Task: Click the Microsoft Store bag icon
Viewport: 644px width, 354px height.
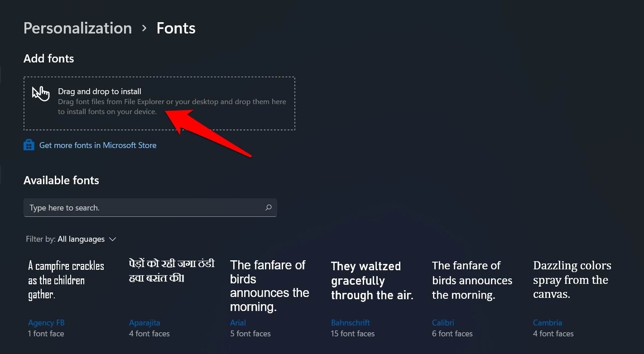Action: pos(29,145)
